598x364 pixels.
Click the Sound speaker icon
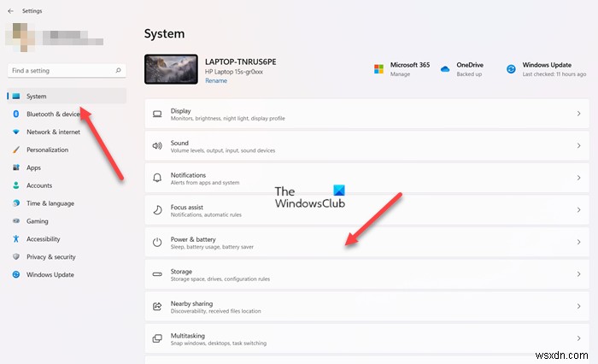[x=157, y=146]
